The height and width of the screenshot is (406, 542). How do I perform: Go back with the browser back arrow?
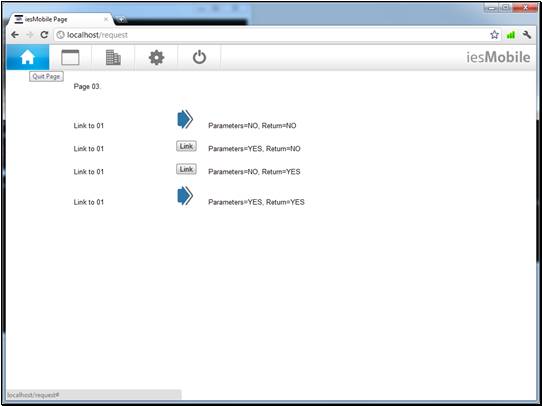coord(15,35)
